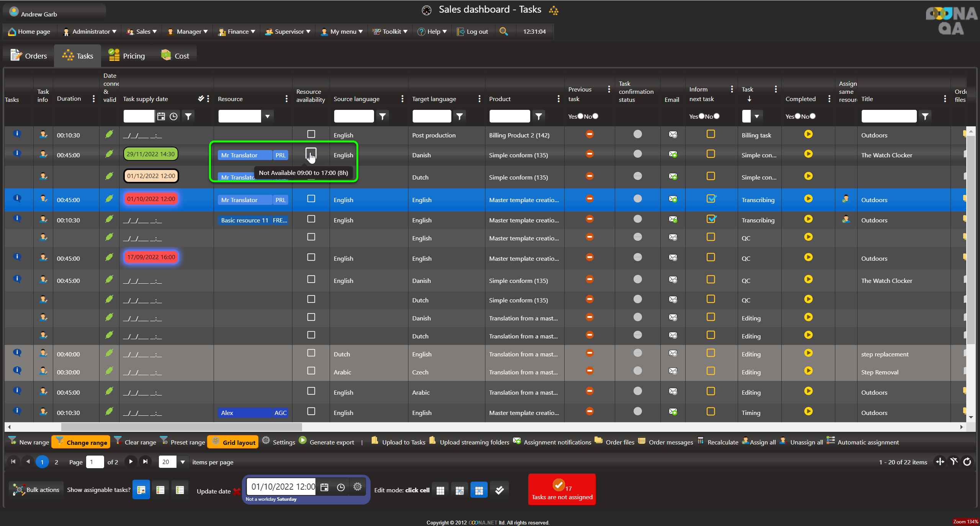Select Yes radio under Completed filter
This screenshot has width=980, height=526.
coord(797,116)
